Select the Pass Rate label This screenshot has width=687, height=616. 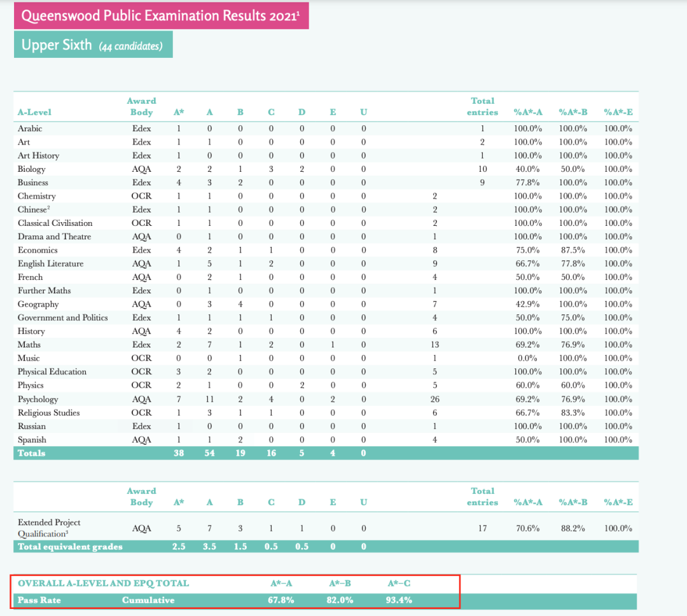pos(39,600)
